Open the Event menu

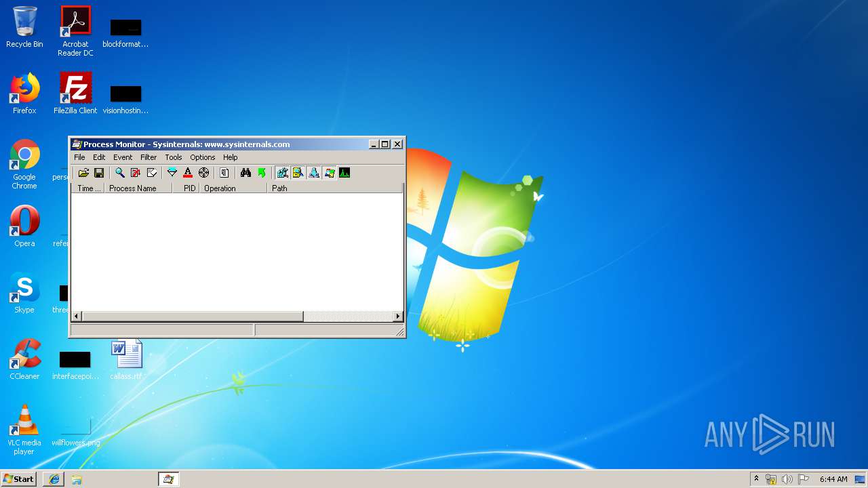point(123,157)
